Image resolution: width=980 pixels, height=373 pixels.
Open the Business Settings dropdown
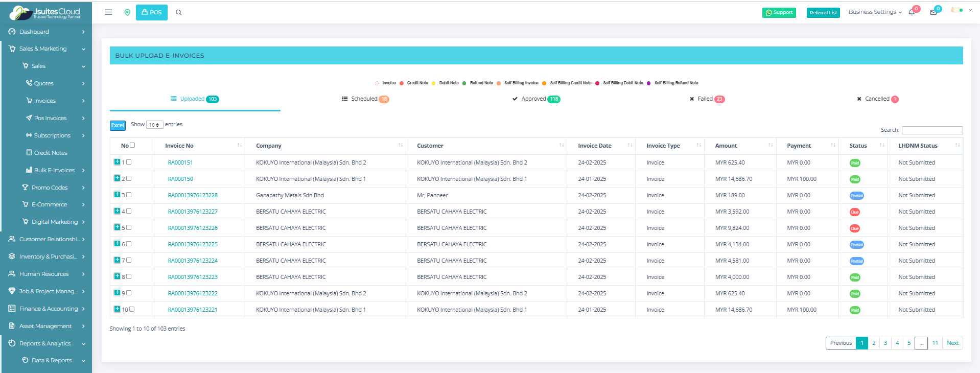(875, 12)
